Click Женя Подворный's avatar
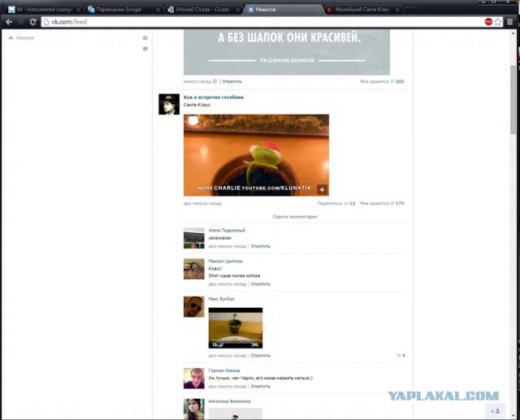The image size is (520, 420). 194,238
